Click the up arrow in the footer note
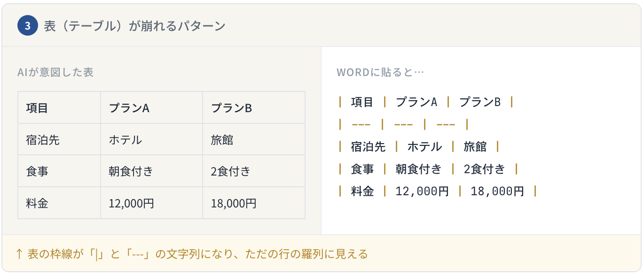This screenshot has width=644, height=275. click(x=19, y=254)
